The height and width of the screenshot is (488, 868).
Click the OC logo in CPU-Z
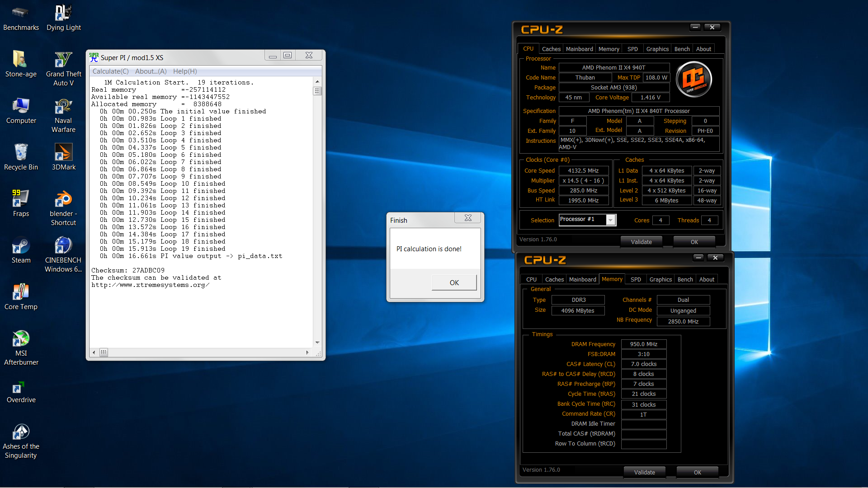click(694, 79)
